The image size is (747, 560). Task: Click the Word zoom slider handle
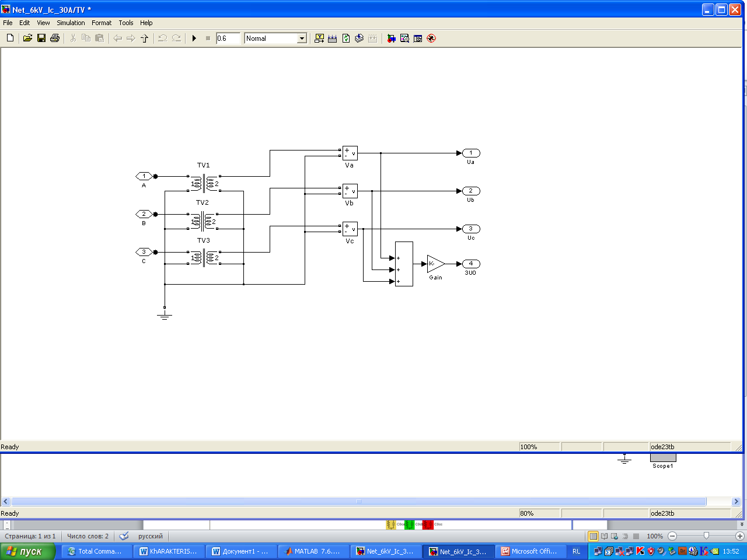tap(706, 535)
